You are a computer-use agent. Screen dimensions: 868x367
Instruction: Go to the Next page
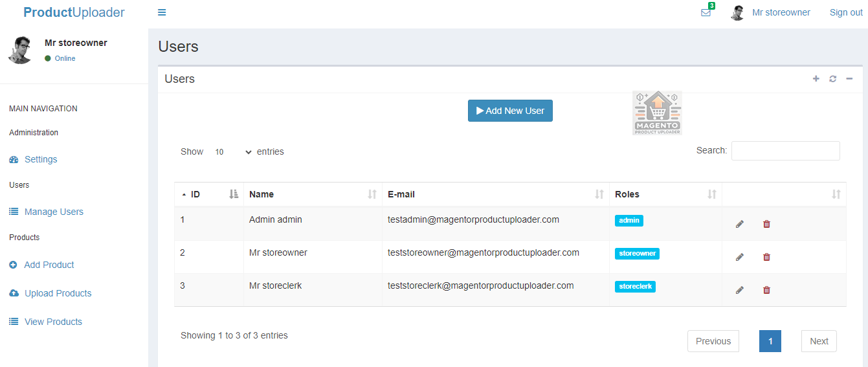pos(819,341)
